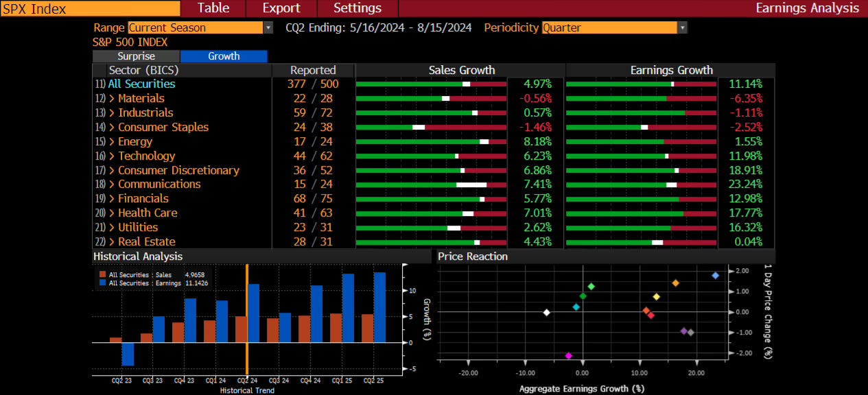
Task: Click the orange diamond in Price Reaction chart
Action: (x=675, y=283)
